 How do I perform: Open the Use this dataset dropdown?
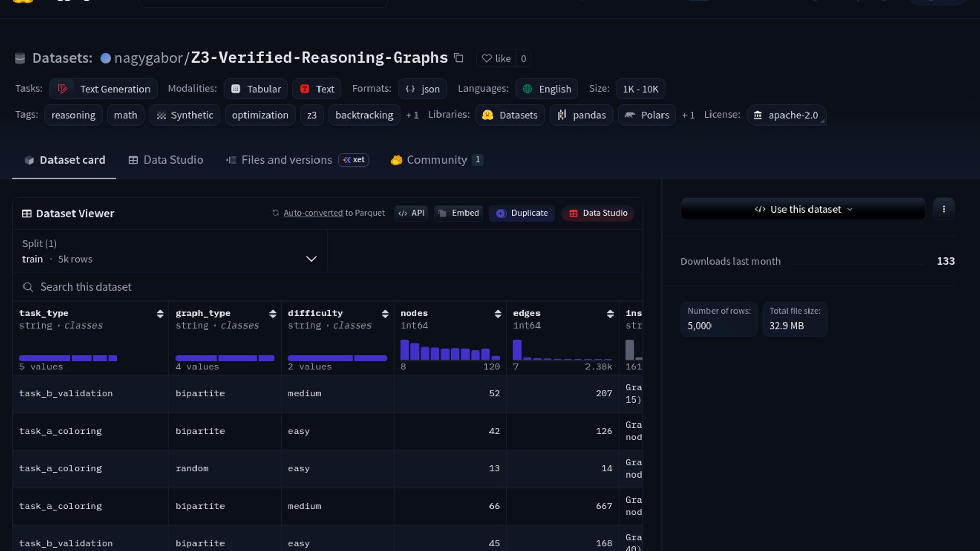coord(803,209)
